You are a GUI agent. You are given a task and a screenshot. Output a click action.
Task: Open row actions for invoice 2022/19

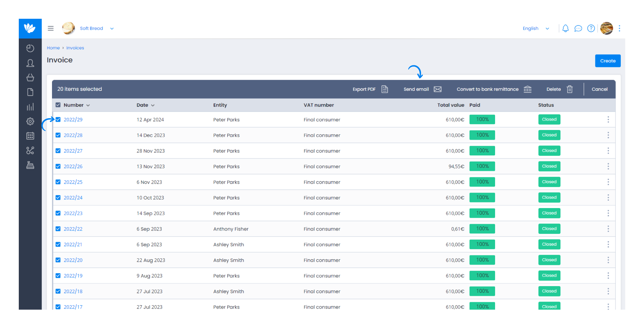point(608,276)
